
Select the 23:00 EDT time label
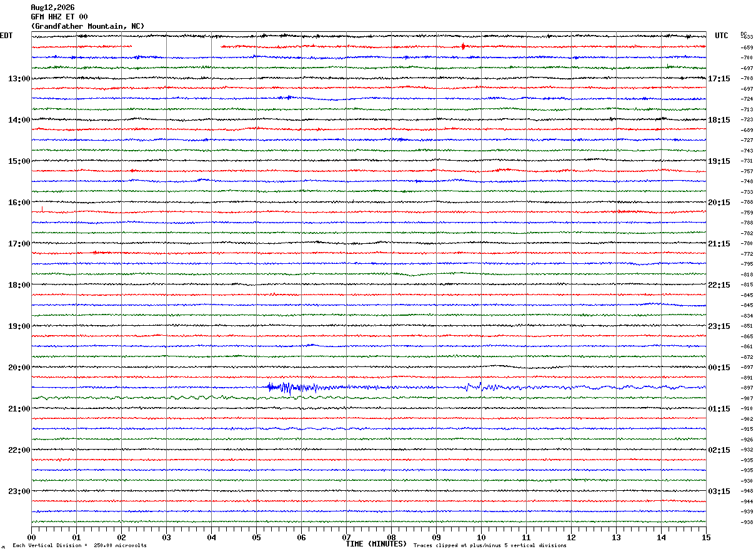pos(19,491)
